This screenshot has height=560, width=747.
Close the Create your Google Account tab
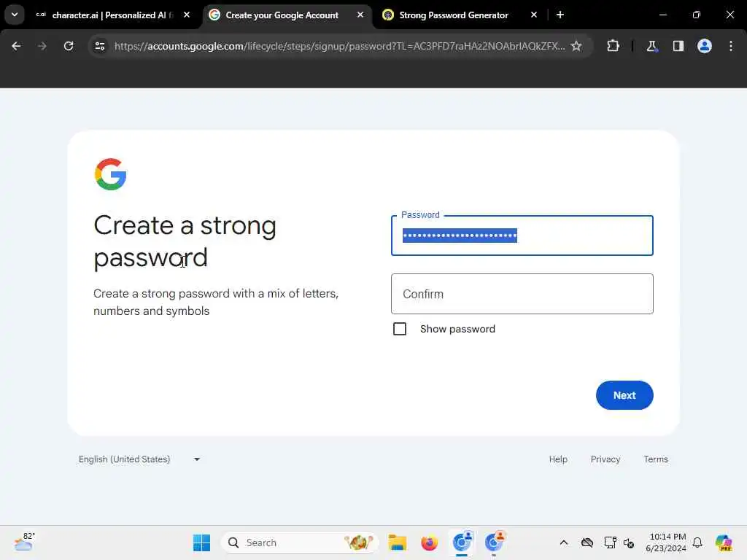pos(360,15)
